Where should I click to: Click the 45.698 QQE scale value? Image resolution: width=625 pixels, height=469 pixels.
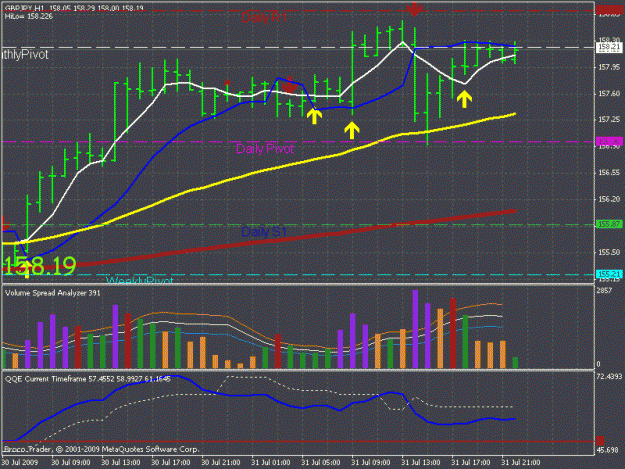pyautogui.click(x=608, y=450)
